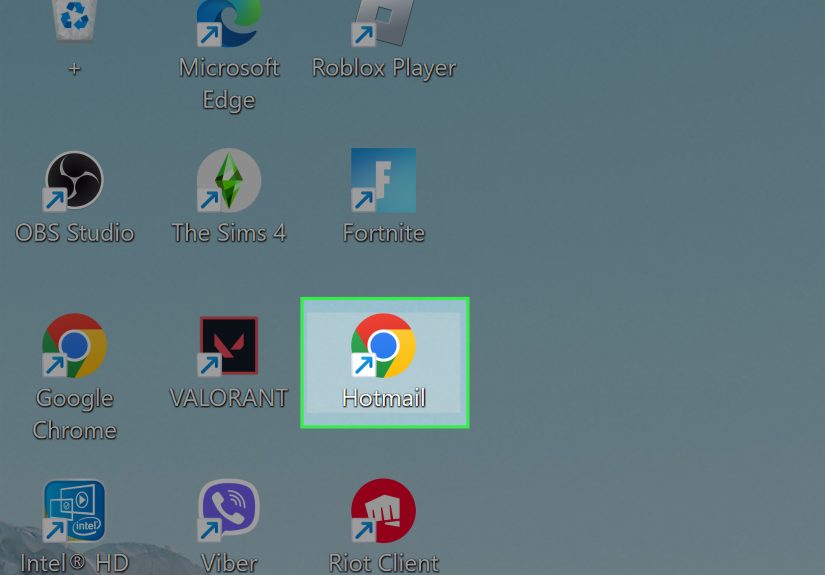Image resolution: width=825 pixels, height=575 pixels.
Task: Select the Roblox Player shortcut icon
Action: click(383, 23)
